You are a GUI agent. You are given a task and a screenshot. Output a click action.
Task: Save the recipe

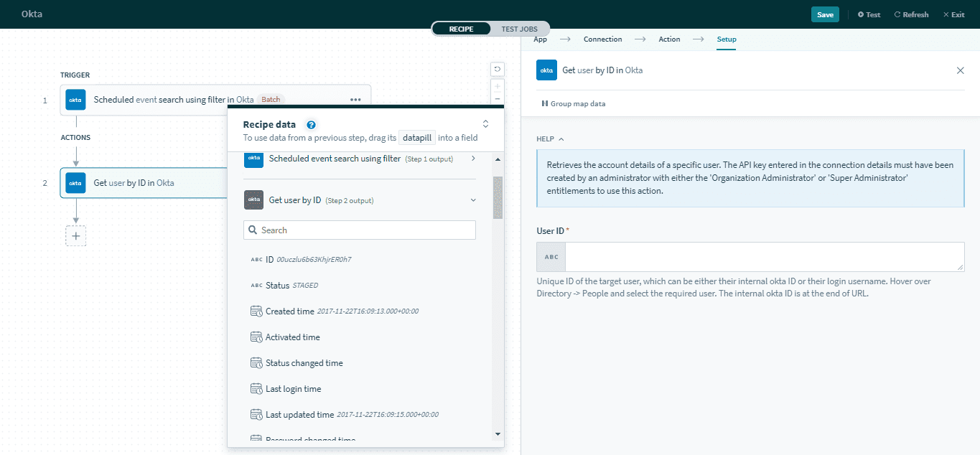click(824, 14)
